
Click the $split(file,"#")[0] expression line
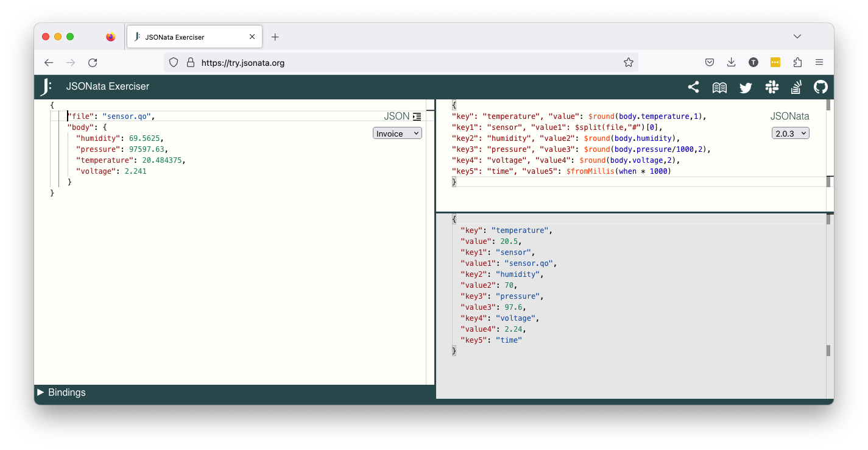(557, 127)
